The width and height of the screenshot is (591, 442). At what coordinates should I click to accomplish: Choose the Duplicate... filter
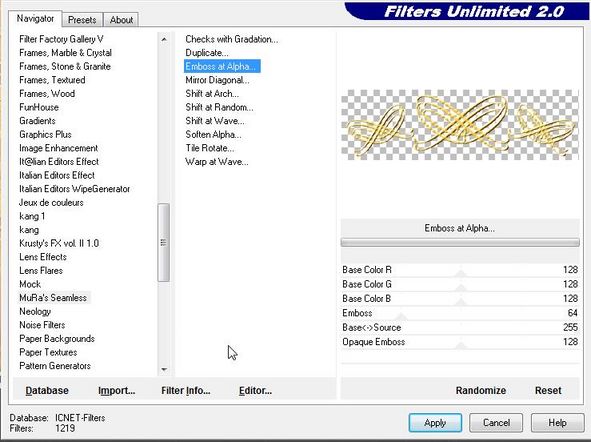tap(207, 52)
